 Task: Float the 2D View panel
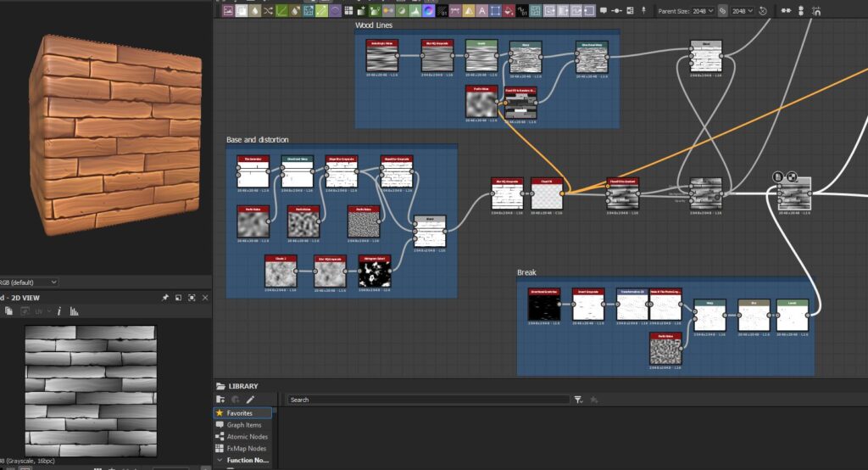[x=178, y=298]
